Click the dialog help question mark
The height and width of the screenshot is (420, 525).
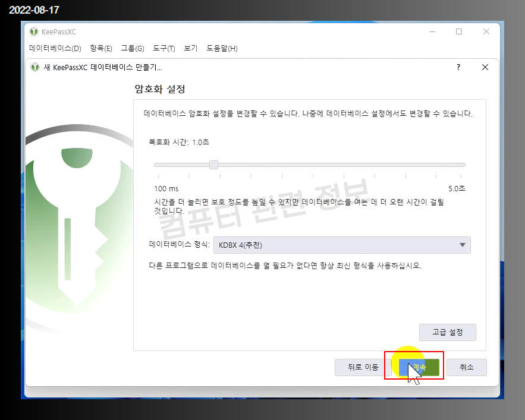point(458,67)
